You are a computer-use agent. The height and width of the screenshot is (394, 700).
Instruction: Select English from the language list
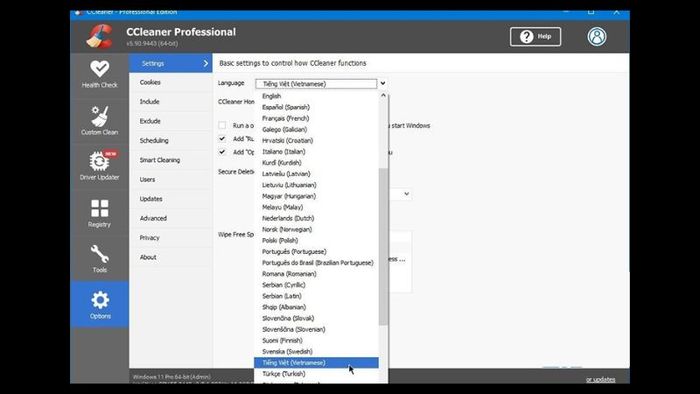click(317, 96)
